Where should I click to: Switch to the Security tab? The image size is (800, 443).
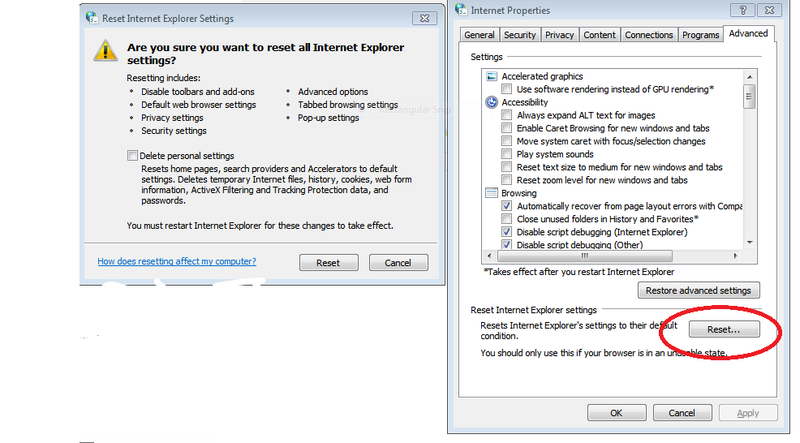(x=519, y=35)
